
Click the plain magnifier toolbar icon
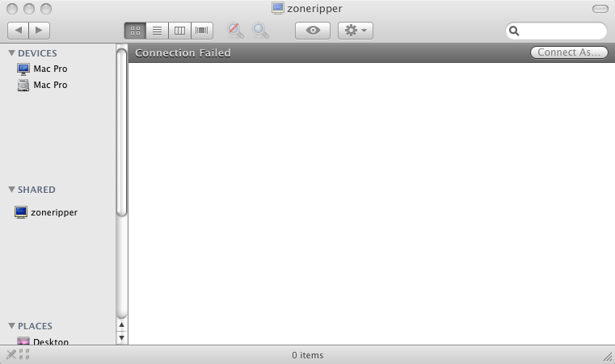[260, 31]
